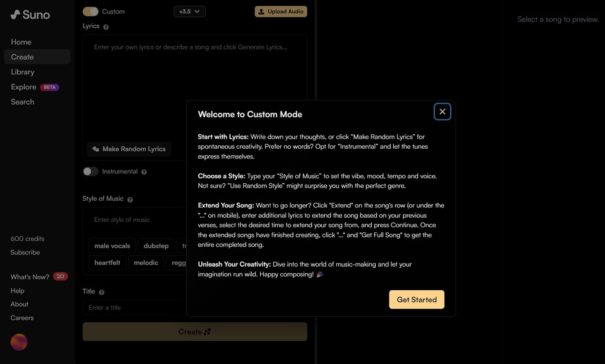Click the Upload Audio button

click(281, 11)
